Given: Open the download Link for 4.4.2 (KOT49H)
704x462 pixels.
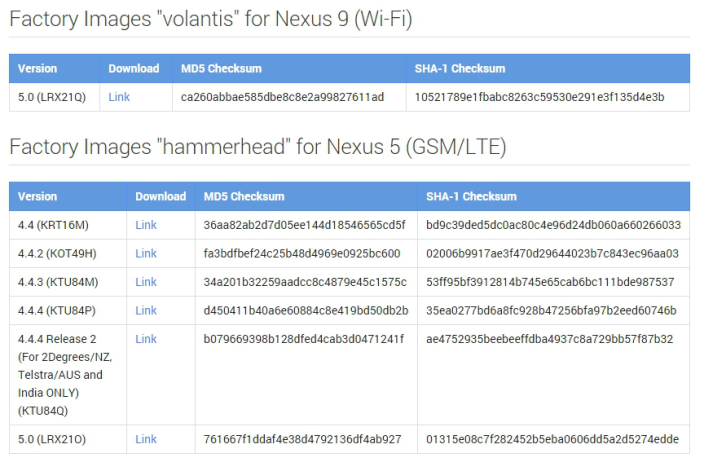Looking at the screenshot, I should coord(146,254).
